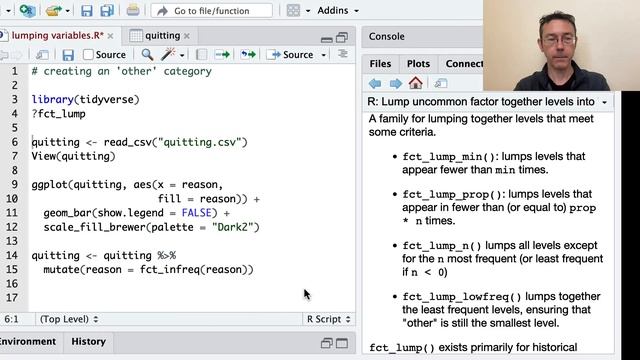The image size is (640, 360).
Task: Open the Addins menu
Action: tap(338, 11)
